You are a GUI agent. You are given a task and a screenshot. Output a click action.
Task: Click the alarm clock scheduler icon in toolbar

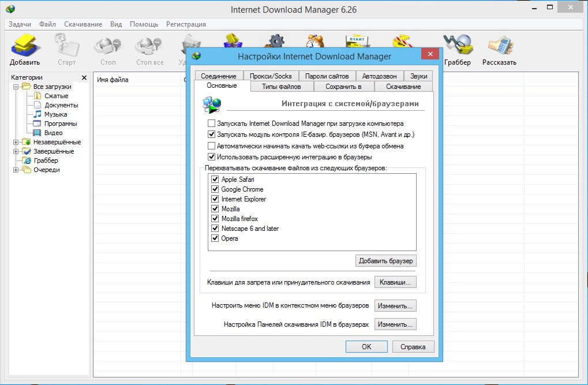tap(315, 40)
